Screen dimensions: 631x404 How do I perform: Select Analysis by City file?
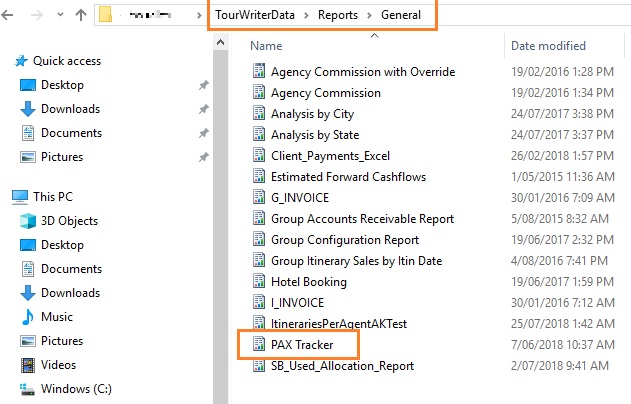pos(312,114)
